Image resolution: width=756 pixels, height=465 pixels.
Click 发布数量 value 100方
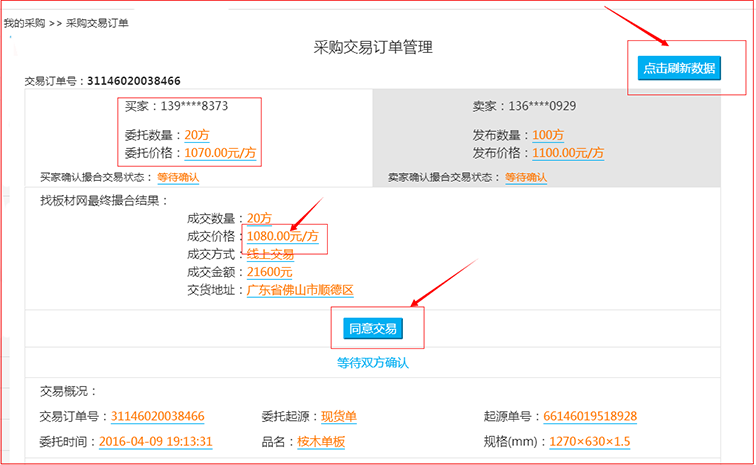(x=548, y=135)
